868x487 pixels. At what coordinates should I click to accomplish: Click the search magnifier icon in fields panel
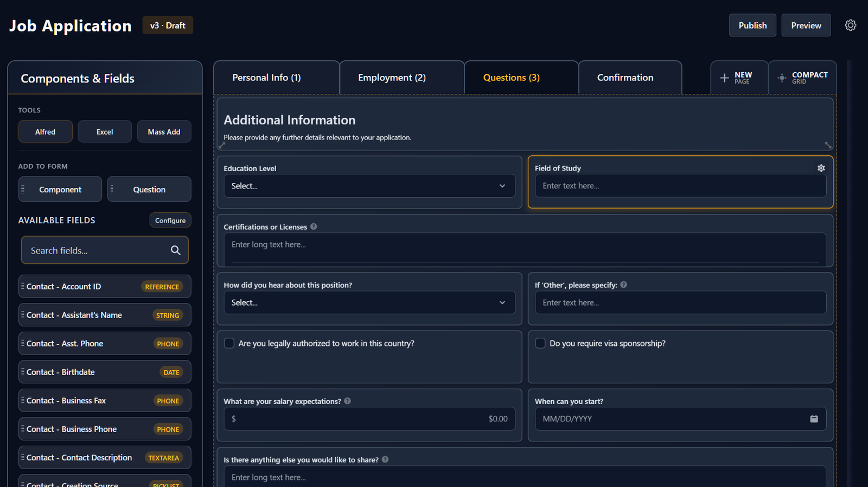coord(175,250)
